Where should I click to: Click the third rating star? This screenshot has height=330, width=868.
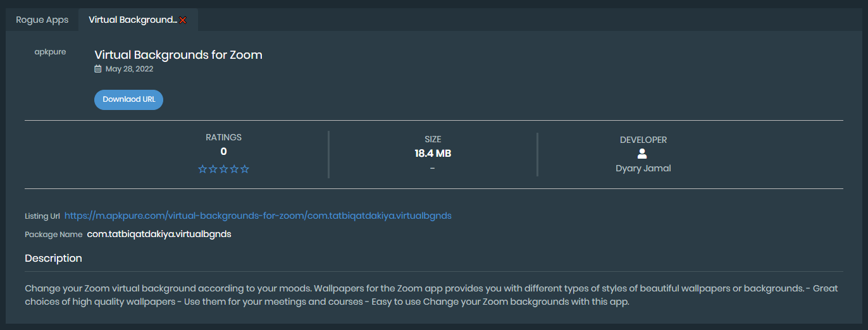(224, 169)
